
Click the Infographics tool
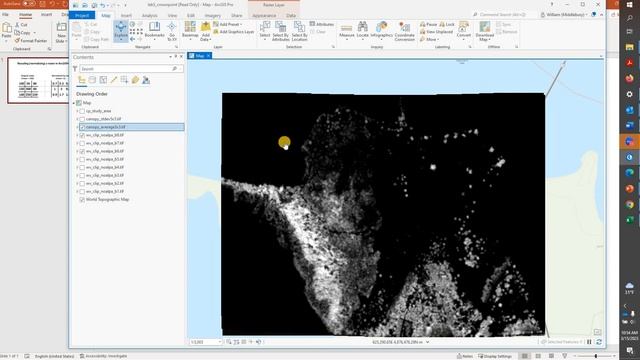(381, 31)
